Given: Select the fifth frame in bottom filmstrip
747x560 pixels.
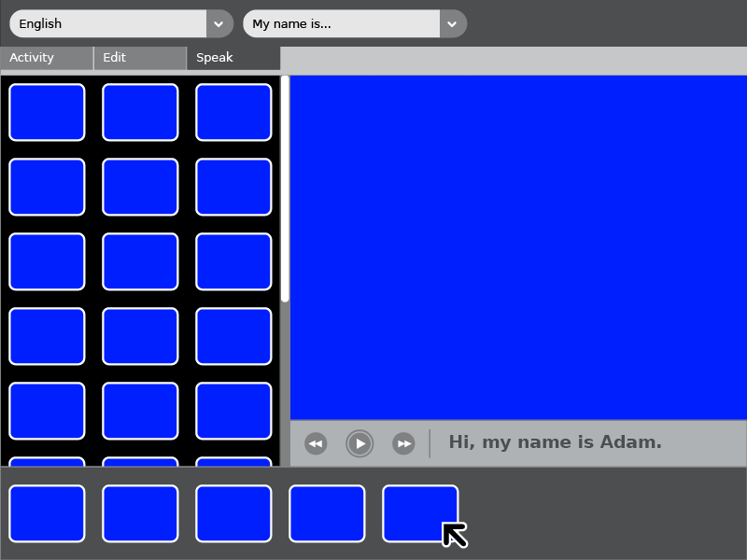Looking at the screenshot, I should coord(420,513).
